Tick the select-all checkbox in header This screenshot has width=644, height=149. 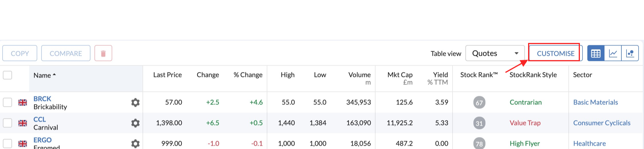coord(7,75)
